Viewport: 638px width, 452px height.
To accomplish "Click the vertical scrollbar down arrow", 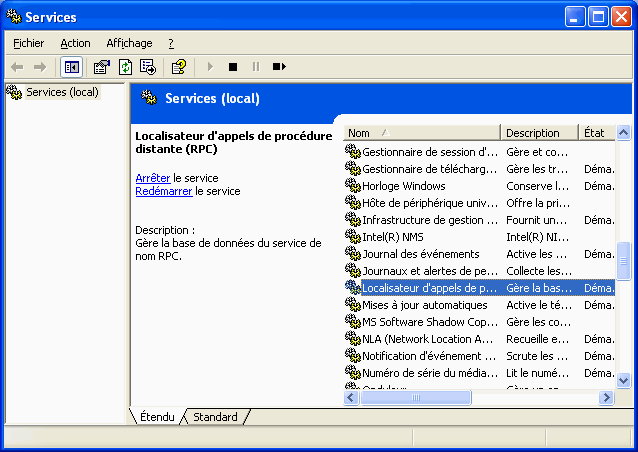I will (623, 380).
